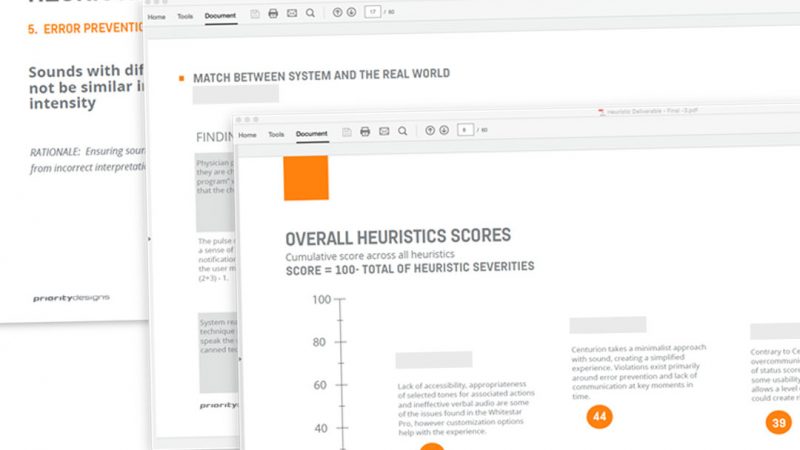Click the 40 label on the score axis

(321, 428)
